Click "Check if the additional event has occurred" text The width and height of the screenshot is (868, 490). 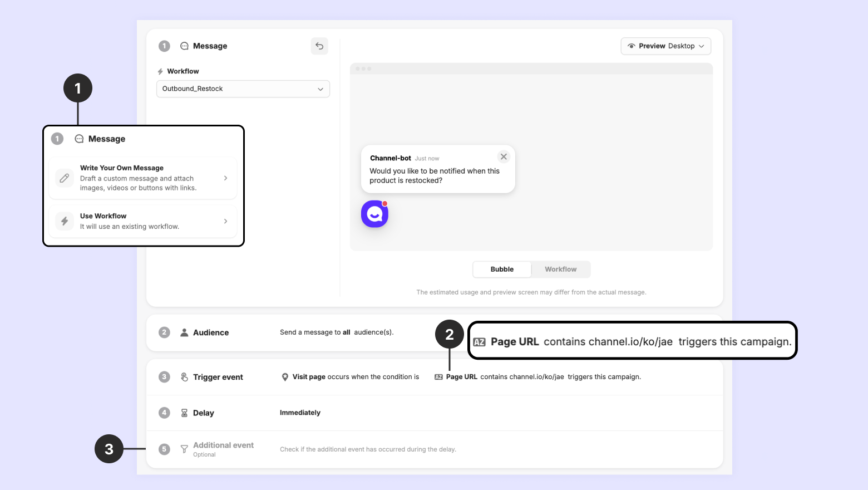click(x=368, y=449)
